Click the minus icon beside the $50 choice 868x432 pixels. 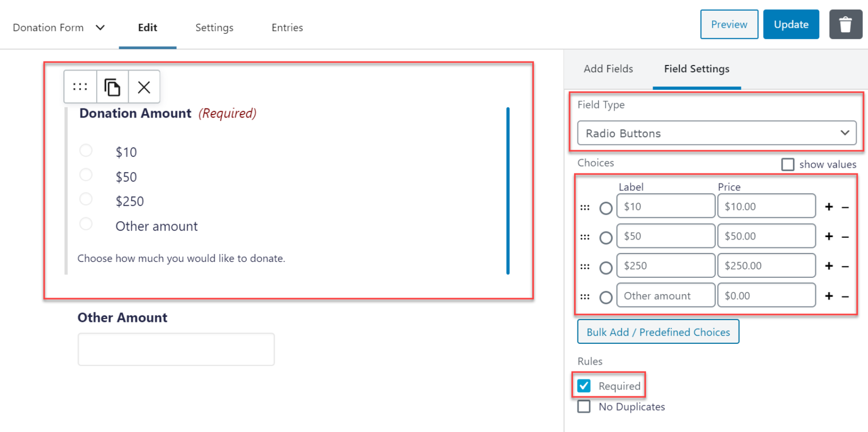tap(845, 236)
